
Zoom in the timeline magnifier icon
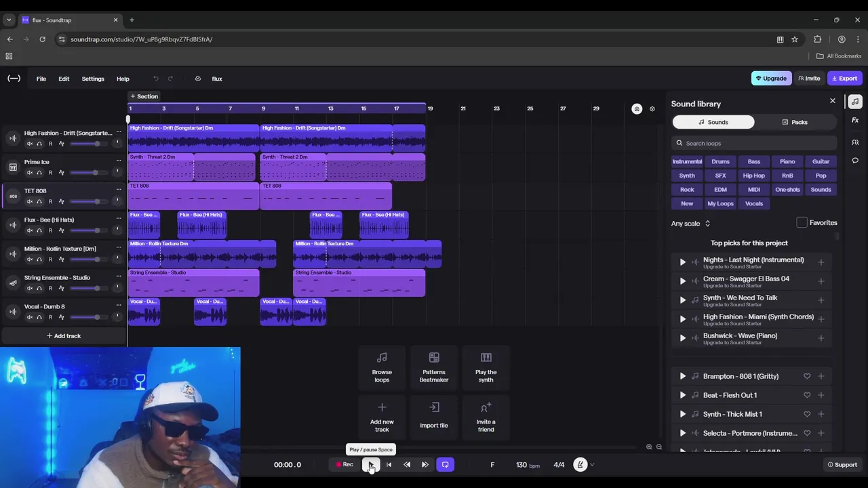click(x=649, y=447)
